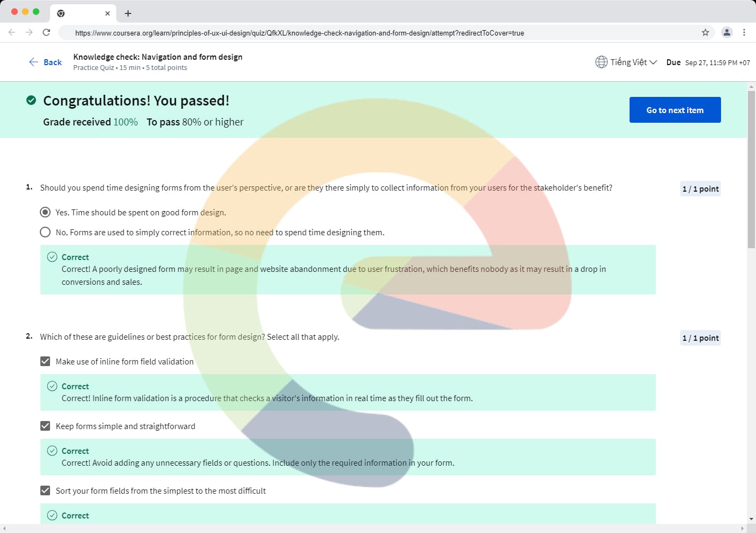Uncheck 'Keep forms simple and straightforward'
Image resolution: width=756 pixels, height=533 pixels.
tap(45, 426)
